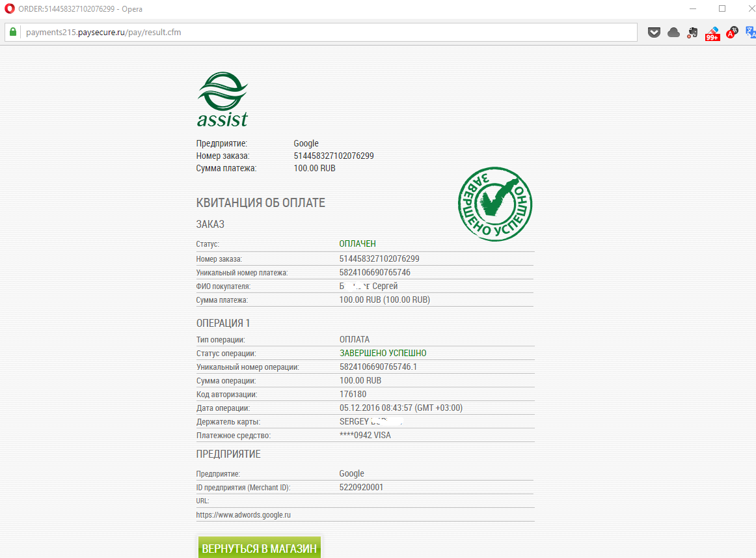Click the ОПЕРАЦИЯ 1 section heading

coord(223,323)
